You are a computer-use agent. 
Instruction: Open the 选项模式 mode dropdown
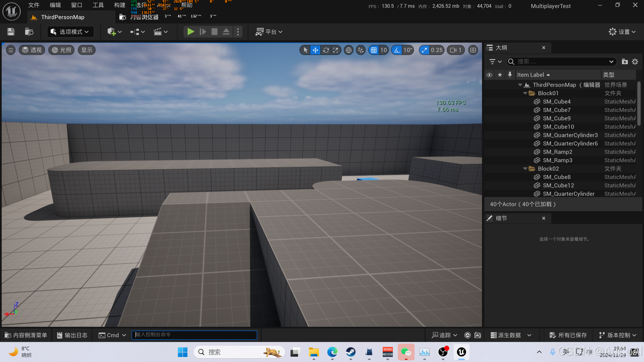point(70,32)
